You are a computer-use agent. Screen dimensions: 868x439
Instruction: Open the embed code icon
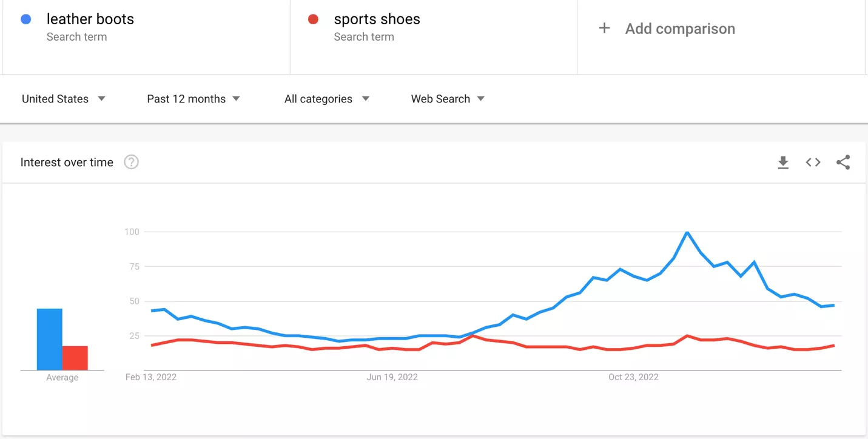tap(813, 163)
